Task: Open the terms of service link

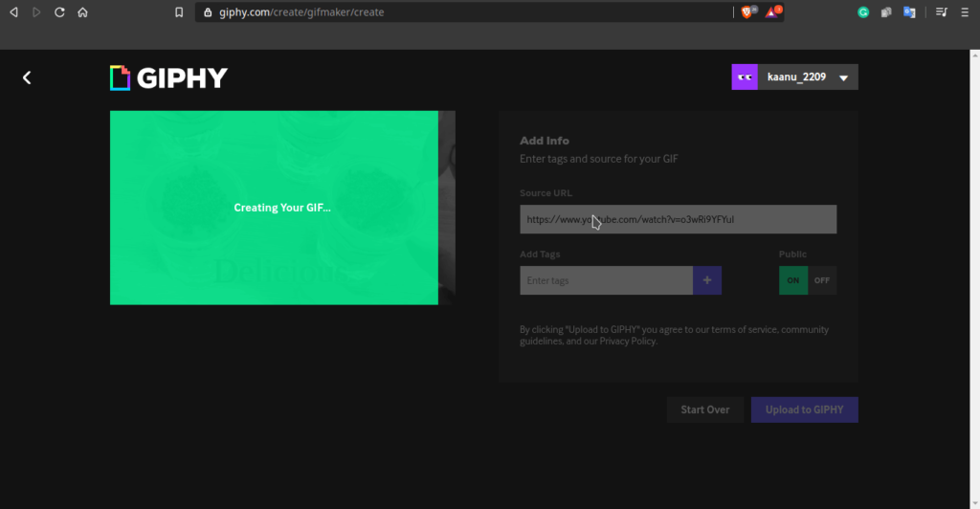Action: tap(745, 329)
